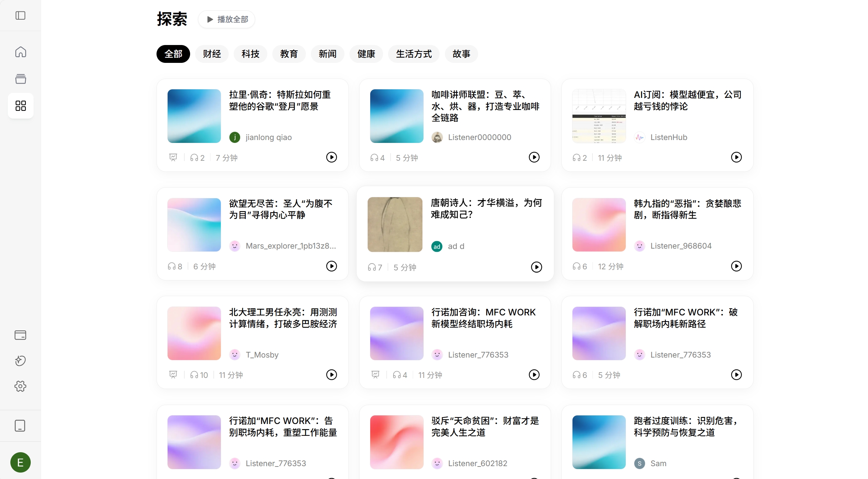868x479 pixels.
Task: Filter by 生活方式 category
Action: click(414, 54)
